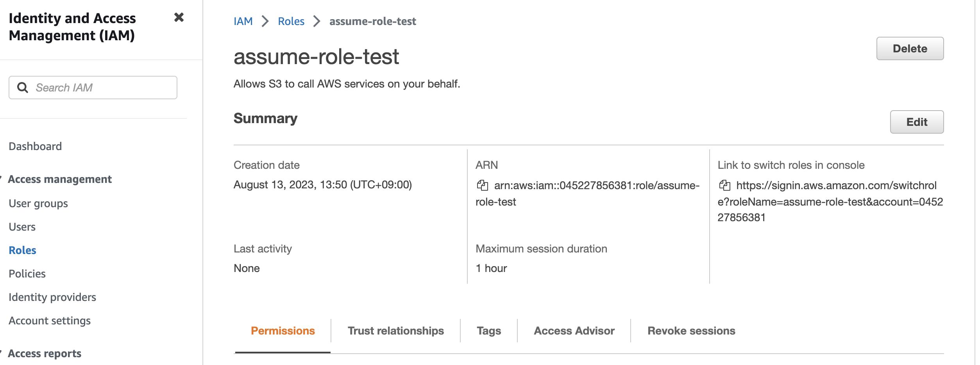Delete the assume-role-test role
The width and height of the screenshot is (980, 365).
[x=910, y=48]
